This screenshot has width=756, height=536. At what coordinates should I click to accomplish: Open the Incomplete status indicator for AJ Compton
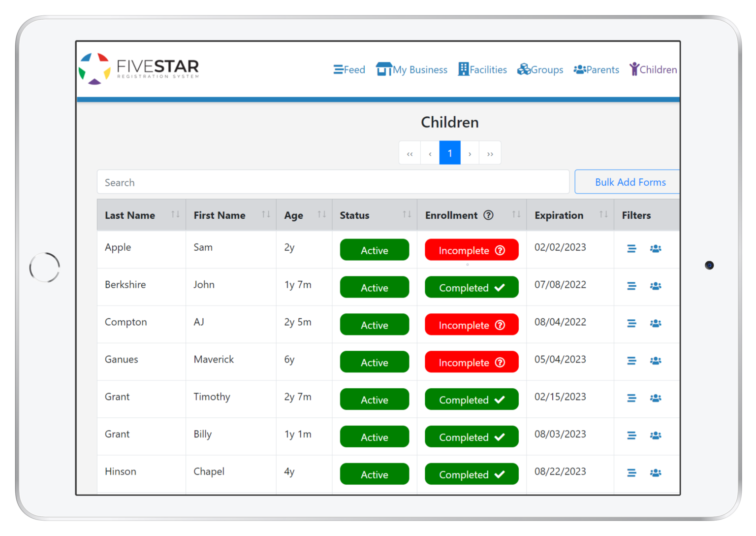pos(471,325)
